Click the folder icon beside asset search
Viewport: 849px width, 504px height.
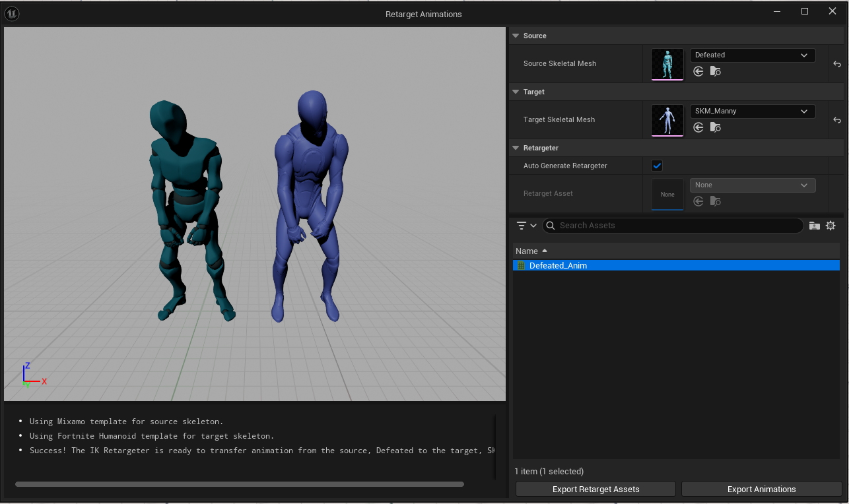815,226
